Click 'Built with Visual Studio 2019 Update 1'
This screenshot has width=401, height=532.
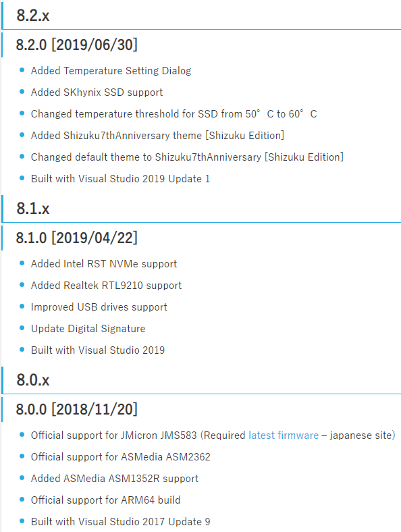point(120,179)
